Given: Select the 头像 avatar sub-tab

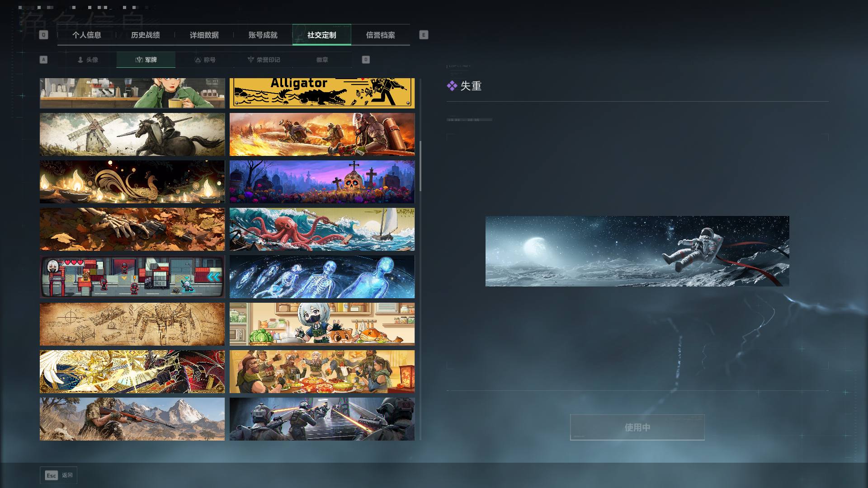Looking at the screenshot, I should tap(87, 60).
